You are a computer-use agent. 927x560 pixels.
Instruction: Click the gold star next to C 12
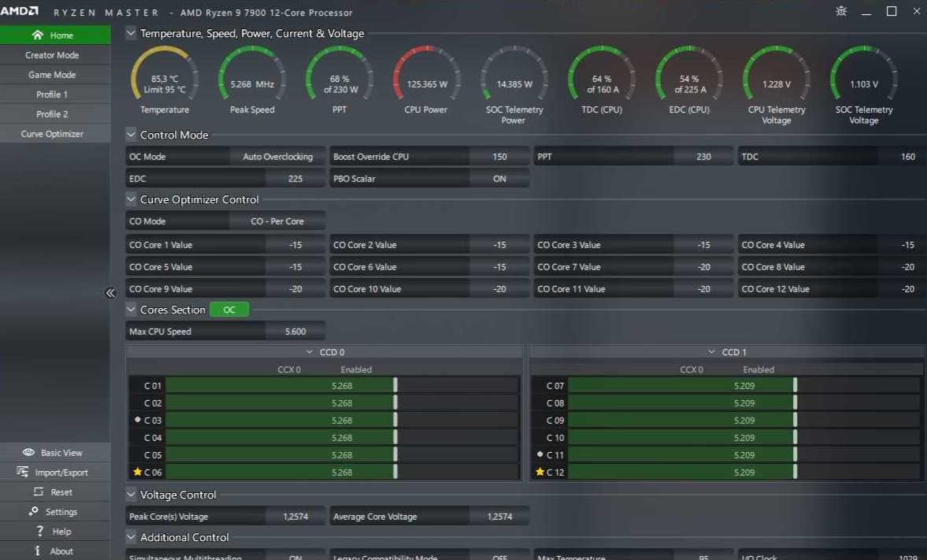pyautogui.click(x=540, y=472)
